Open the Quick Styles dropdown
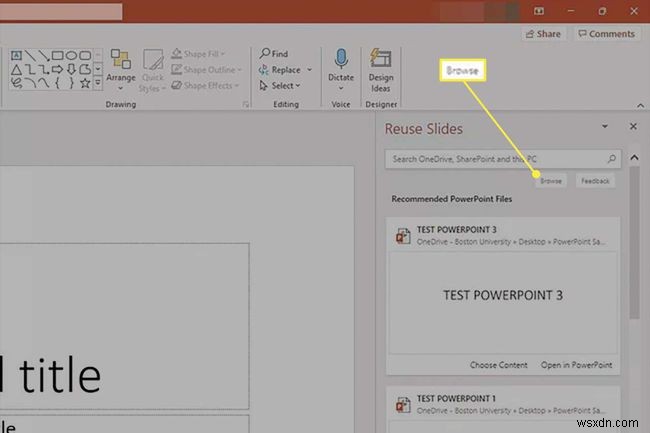The image size is (650, 433). coord(153,70)
